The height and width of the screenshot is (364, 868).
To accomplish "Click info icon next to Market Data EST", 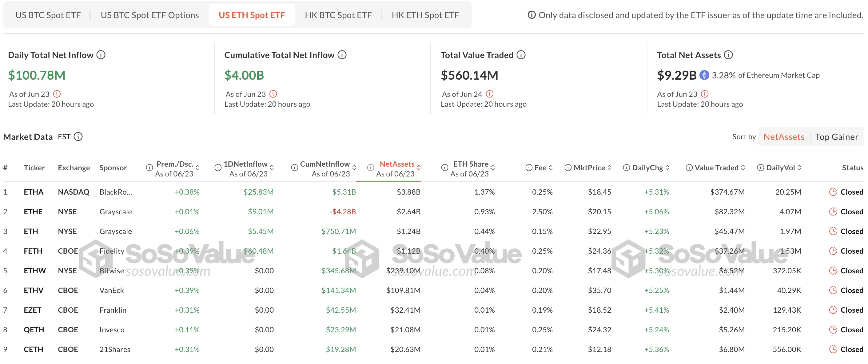I will click(x=78, y=137).
